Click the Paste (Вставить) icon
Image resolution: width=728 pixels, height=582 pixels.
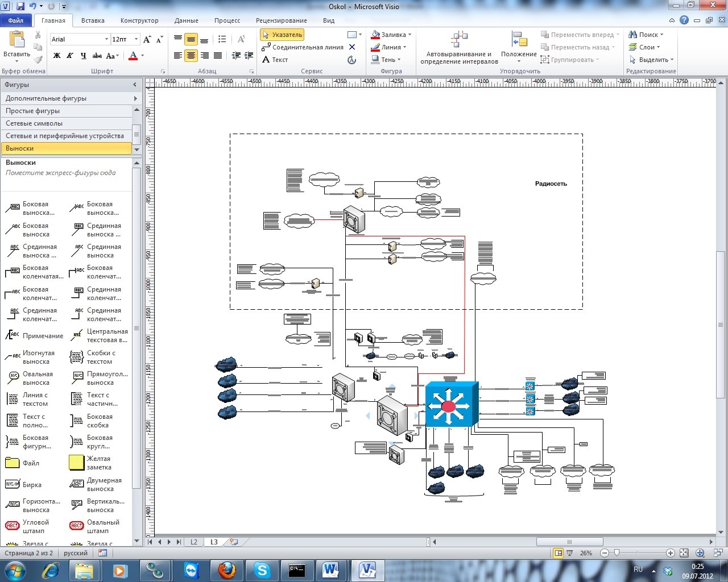16,39
